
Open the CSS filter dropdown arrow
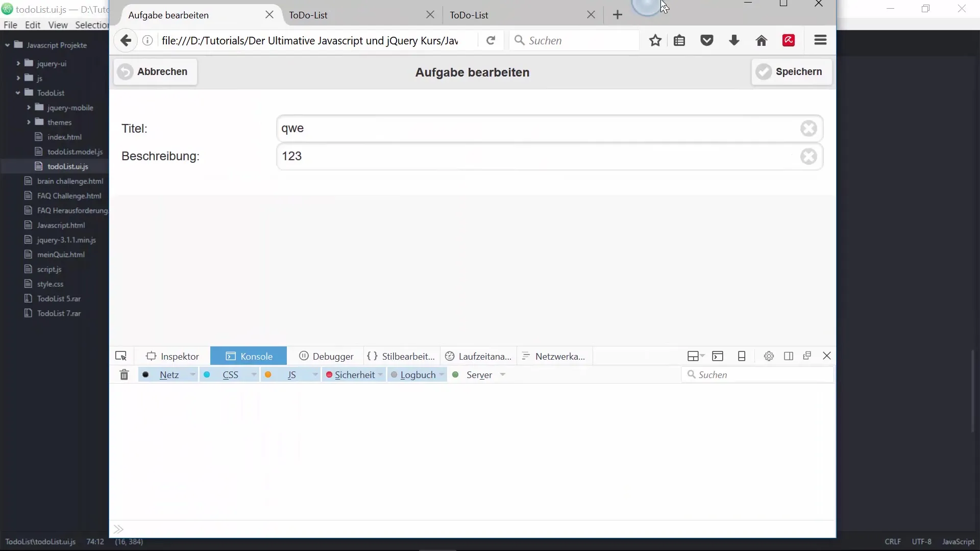click(x=254, y=374)
